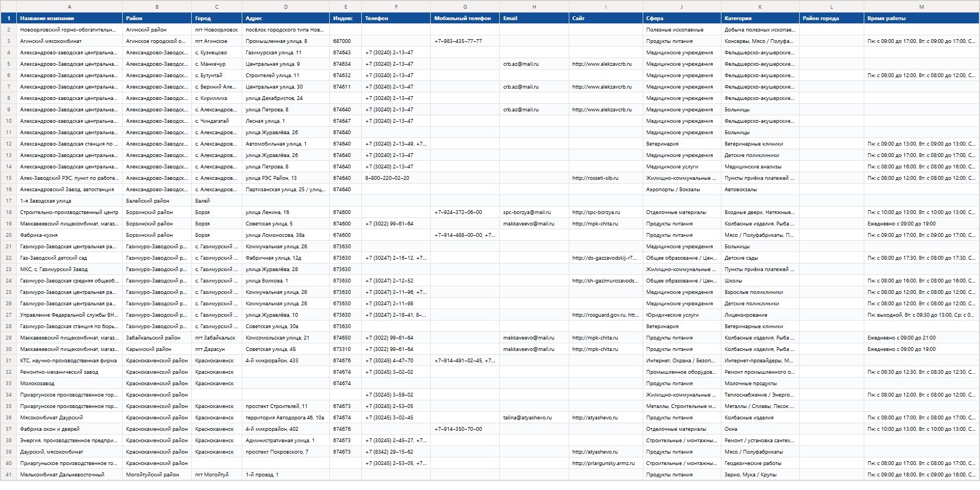
Task: Select the 'Медицинские анализы' category cell
Action: tap(760, 167)
